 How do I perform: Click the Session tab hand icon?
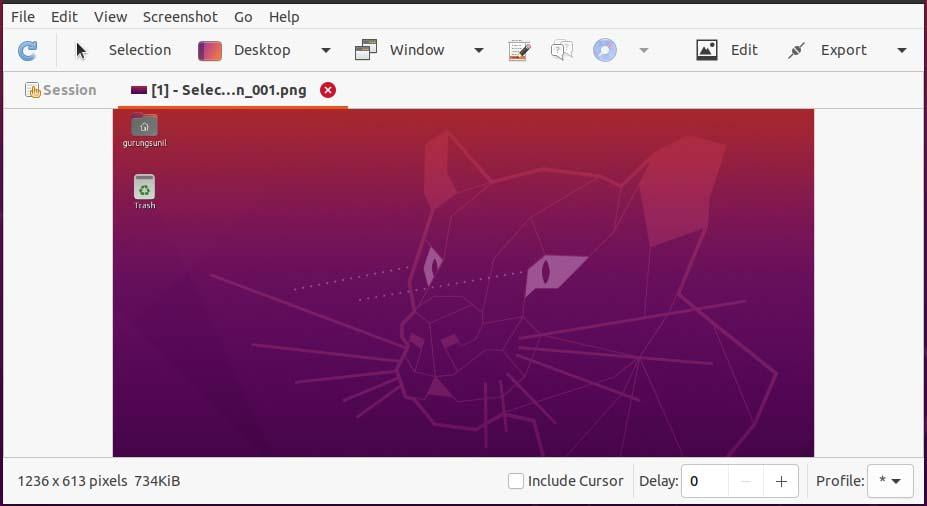point(33,90)
